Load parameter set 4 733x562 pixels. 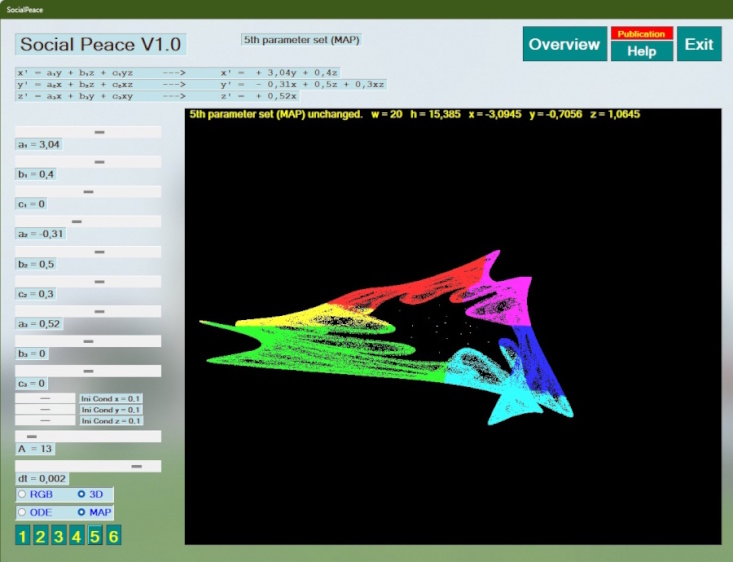76,537
